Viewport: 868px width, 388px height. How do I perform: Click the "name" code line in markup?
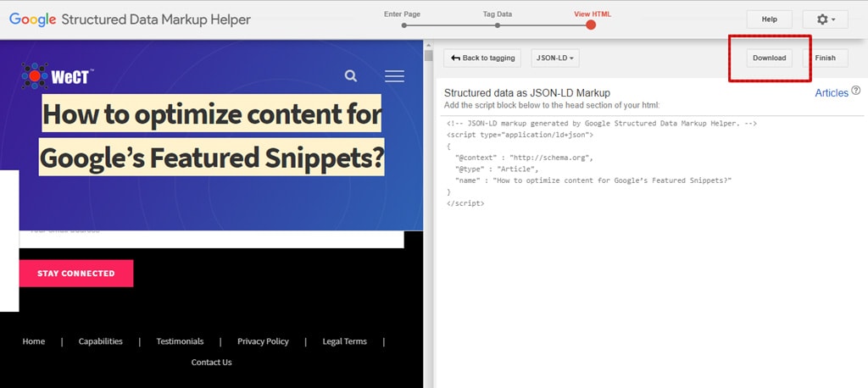click(x=593, y=180)
